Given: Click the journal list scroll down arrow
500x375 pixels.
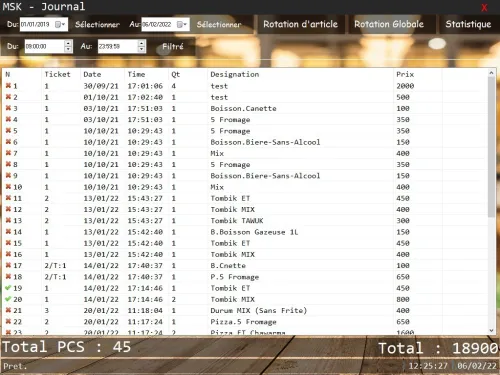Looking at the screenshot, I should pos(491,330).
